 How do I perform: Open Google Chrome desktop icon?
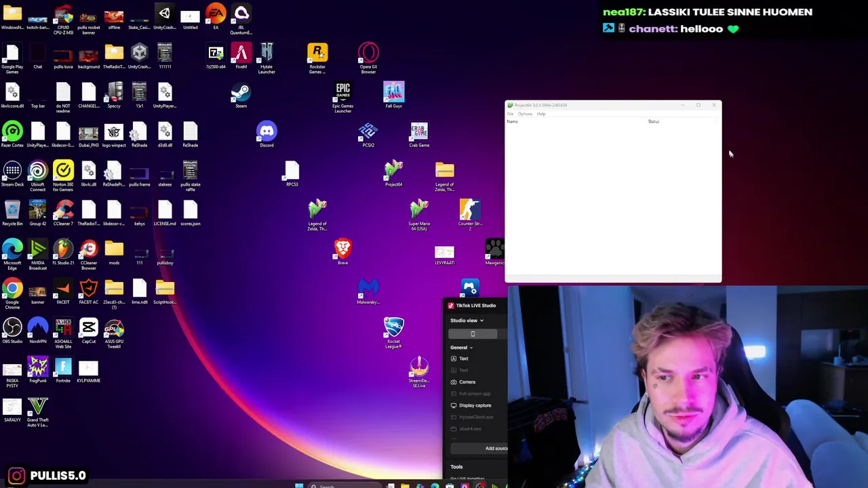pyautogui.click(x=12, y=294)
